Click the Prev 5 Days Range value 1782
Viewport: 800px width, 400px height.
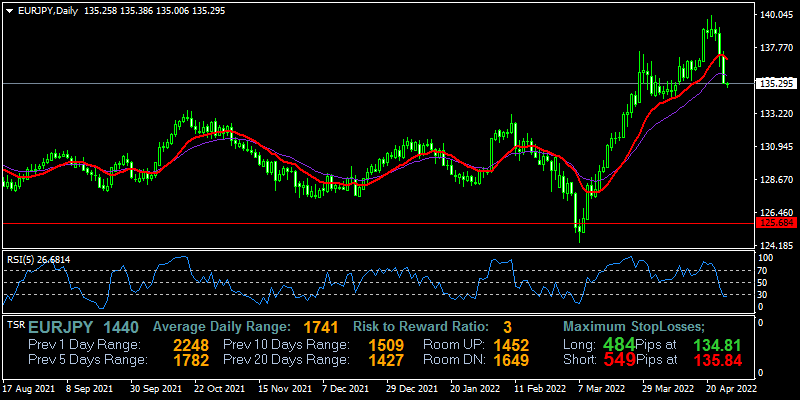coord(191,360)
